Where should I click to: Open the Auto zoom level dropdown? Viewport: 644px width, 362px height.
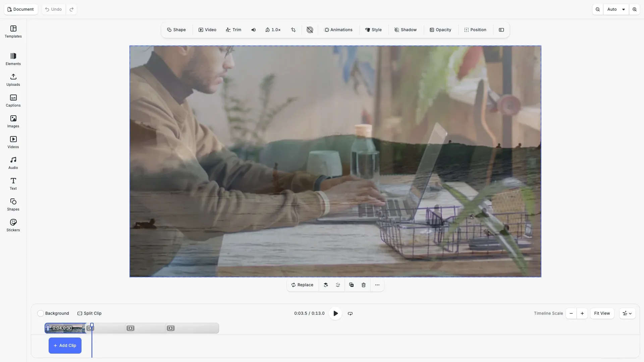click(x=616, y=9)
